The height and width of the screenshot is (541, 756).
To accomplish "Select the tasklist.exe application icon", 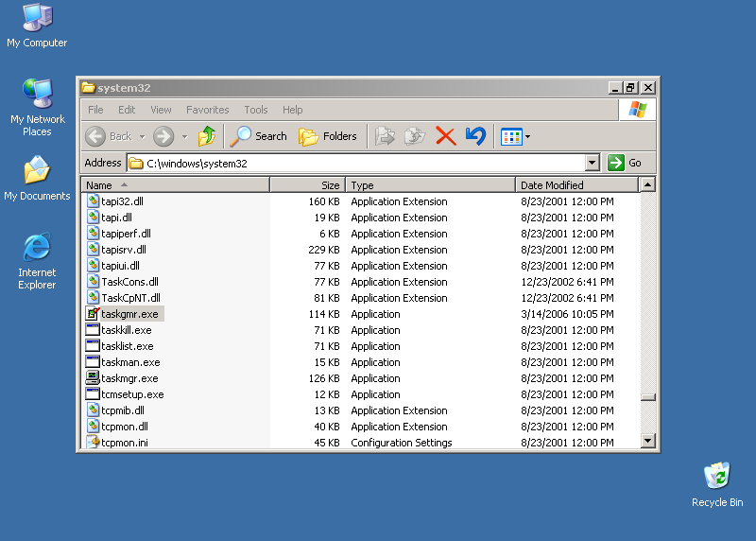I will (x=92, y=345).
